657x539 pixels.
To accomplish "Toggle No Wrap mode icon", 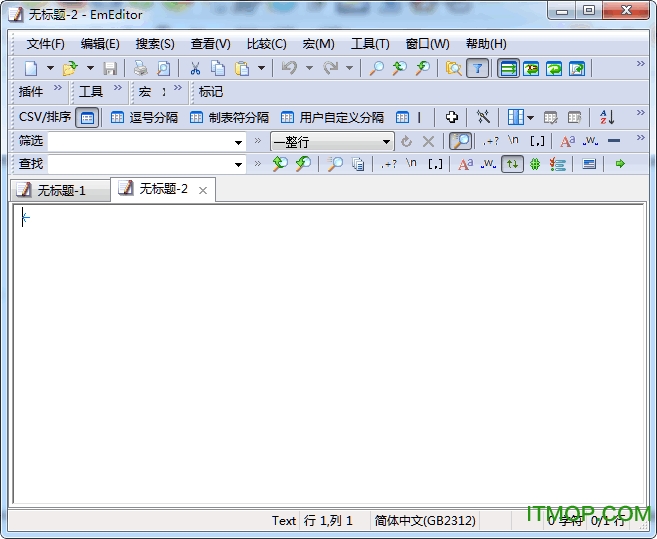I will (508, 68).
